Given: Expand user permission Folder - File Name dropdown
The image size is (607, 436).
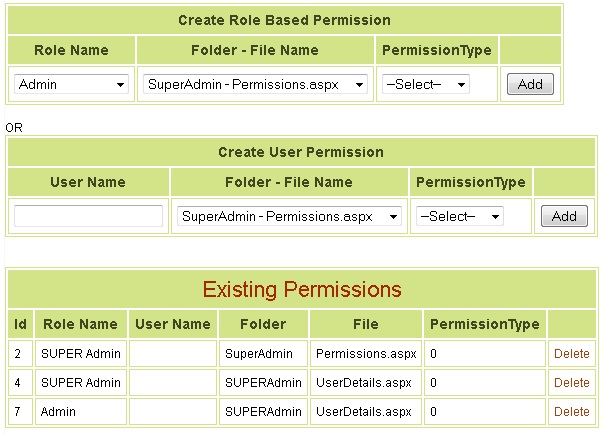Looking at the screenshot, I should (289, 216).
